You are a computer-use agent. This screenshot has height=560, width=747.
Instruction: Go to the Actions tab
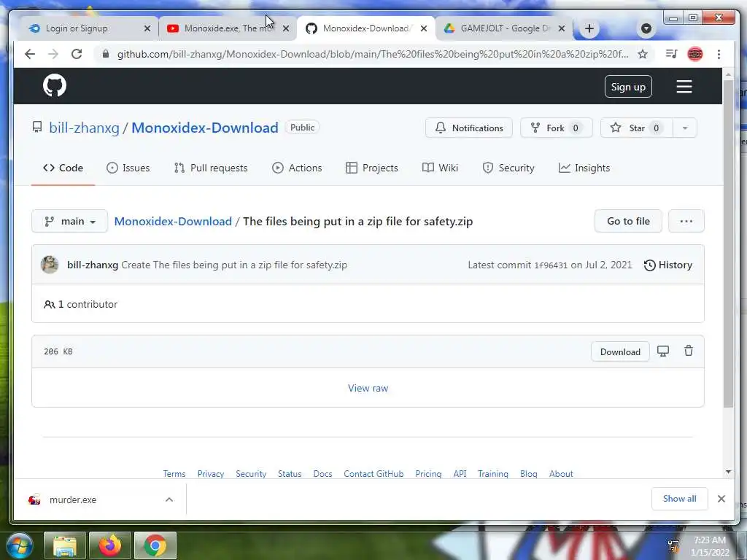[297, 168]
